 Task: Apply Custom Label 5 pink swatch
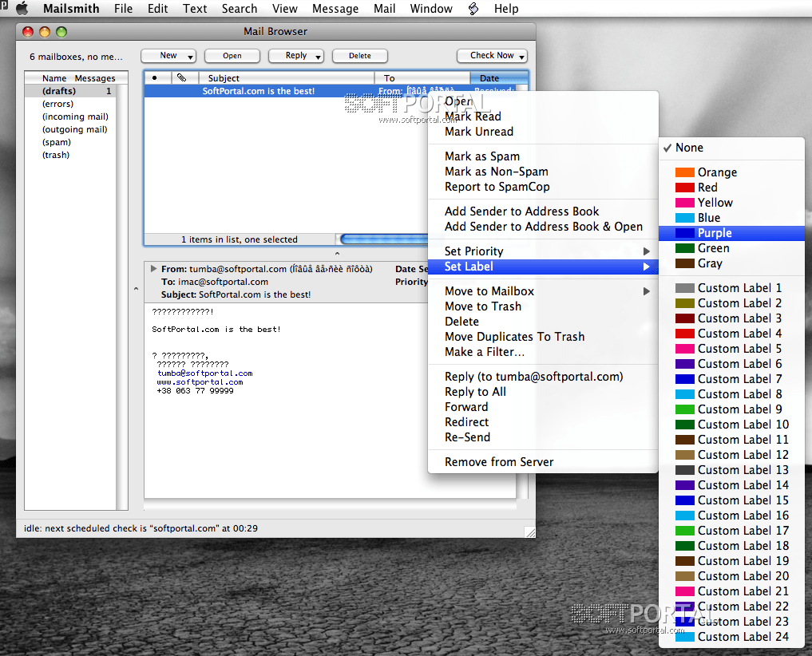pyautogui.click(x=685, y=349)
